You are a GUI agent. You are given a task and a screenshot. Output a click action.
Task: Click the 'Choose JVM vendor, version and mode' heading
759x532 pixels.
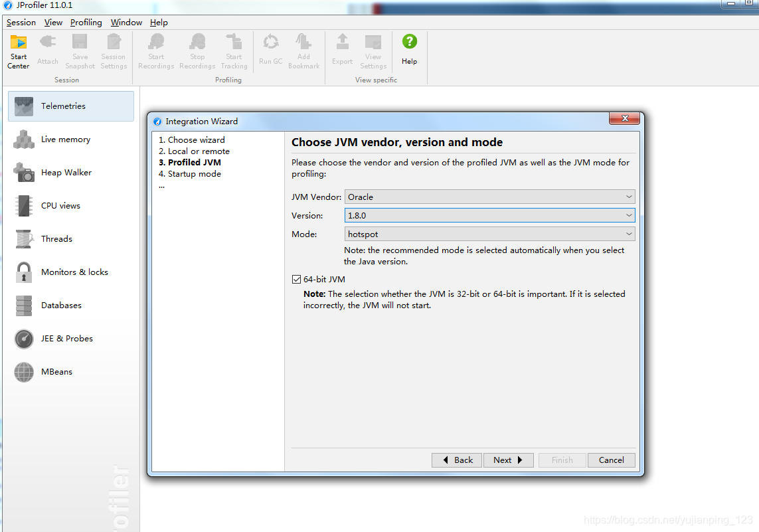397,142
